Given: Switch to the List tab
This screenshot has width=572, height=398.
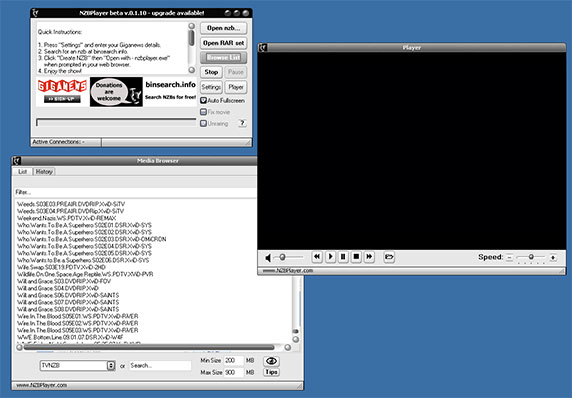Looking at the screenshot, I should pos(23,171).
